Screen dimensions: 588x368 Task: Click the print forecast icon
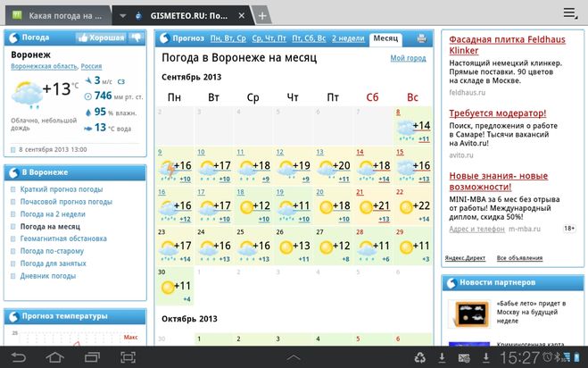pyautogui.click(x=421, y=39)
